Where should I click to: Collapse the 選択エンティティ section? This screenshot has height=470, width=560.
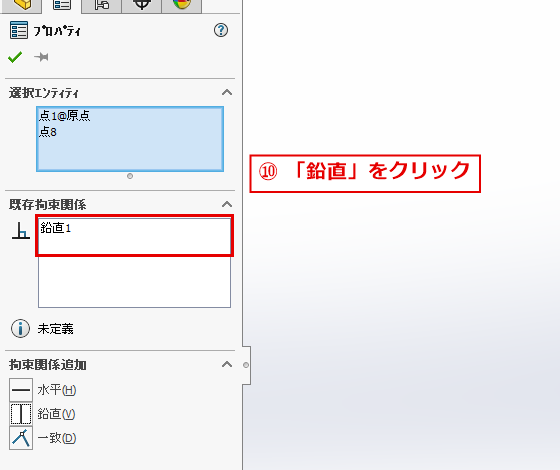click(x=227, y=93)
